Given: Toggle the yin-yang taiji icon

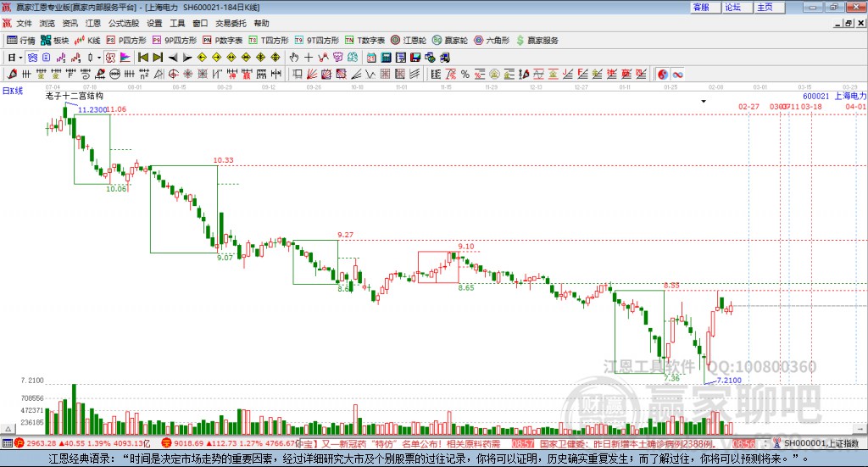Looking at the screenshot, I should [x=663, y=74].
